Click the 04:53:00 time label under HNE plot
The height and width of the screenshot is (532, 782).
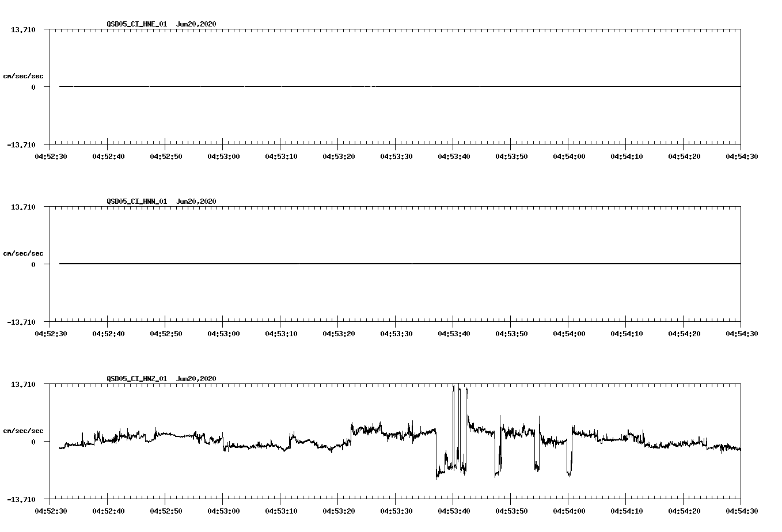[223, 157]
